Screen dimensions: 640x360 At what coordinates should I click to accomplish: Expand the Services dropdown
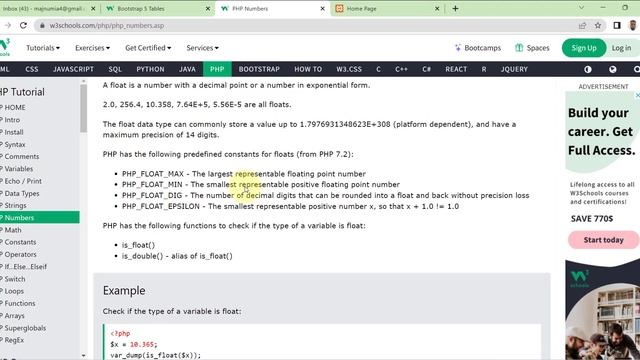click(x=202, y=48)
